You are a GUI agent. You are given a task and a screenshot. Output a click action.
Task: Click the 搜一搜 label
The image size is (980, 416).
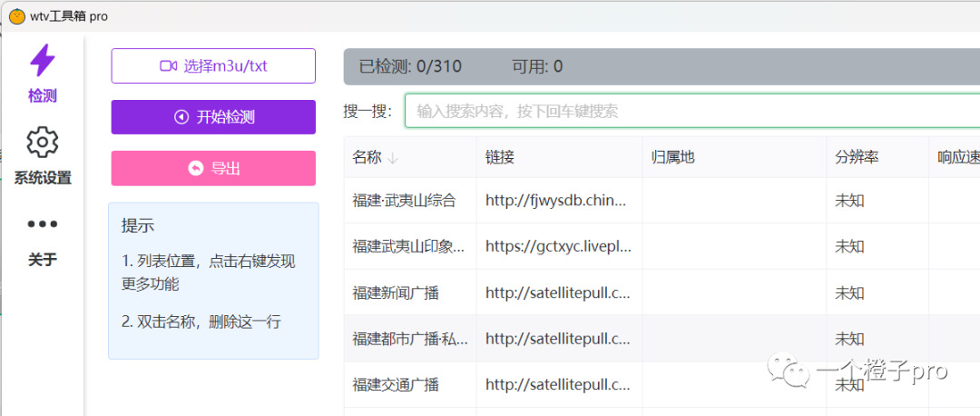point(368,112)
